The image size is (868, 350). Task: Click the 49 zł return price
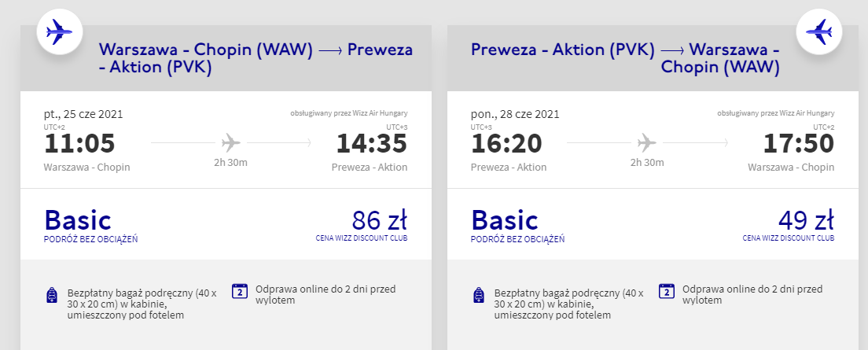click(804, 219)
